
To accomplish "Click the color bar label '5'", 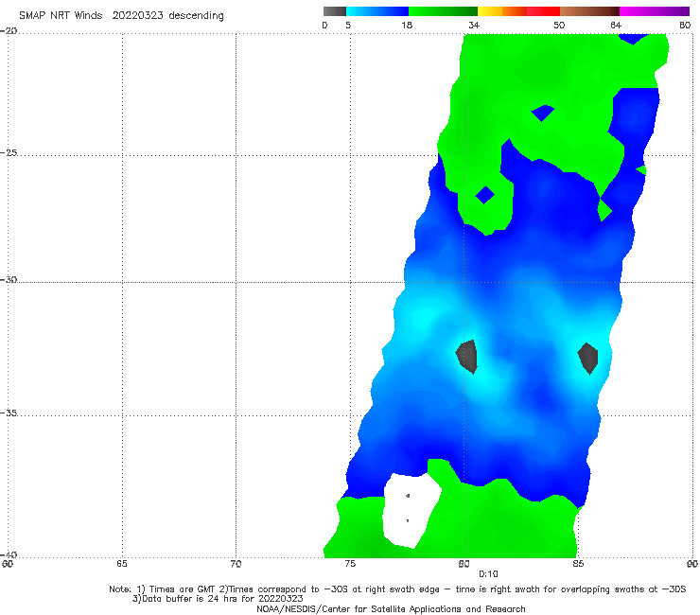I will point(348,25).
